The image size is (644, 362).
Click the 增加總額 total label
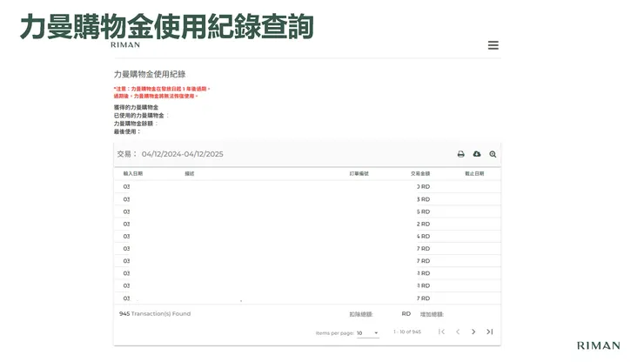(432, 314)
